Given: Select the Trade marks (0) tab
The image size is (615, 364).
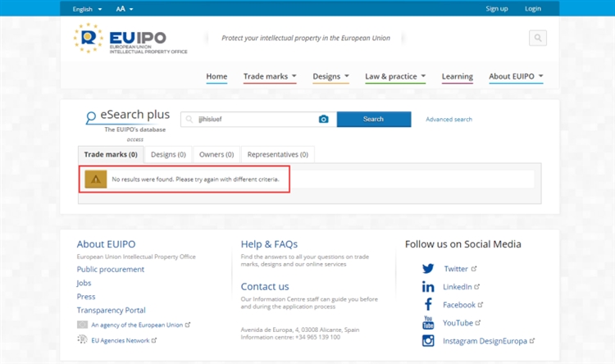Looking at the screenshot, I should 111,155.
